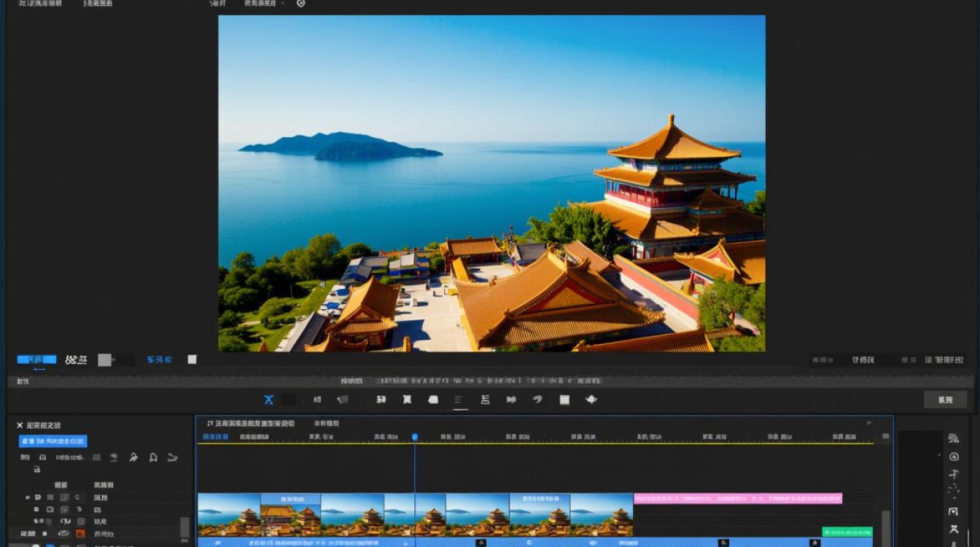The image size is (980, 547).
Task: Click the vertical scrollbar right of the timeline tracks
Action: [x=886, y=528]
